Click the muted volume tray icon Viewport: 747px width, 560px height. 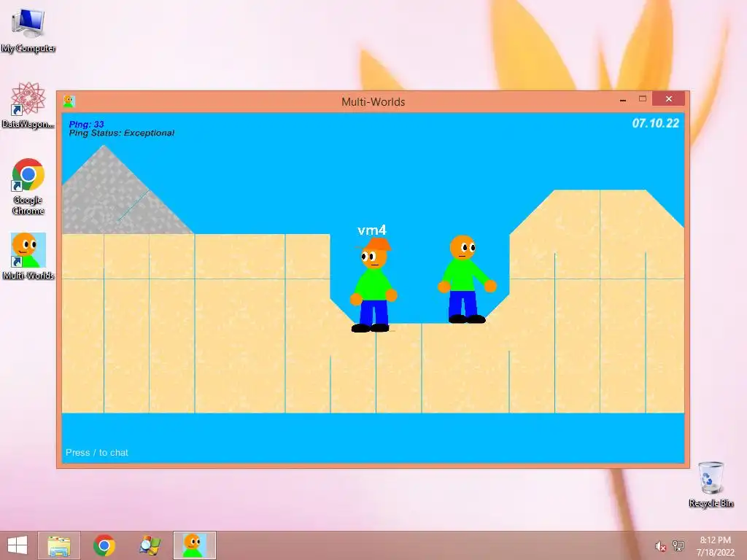pos(660,546)
